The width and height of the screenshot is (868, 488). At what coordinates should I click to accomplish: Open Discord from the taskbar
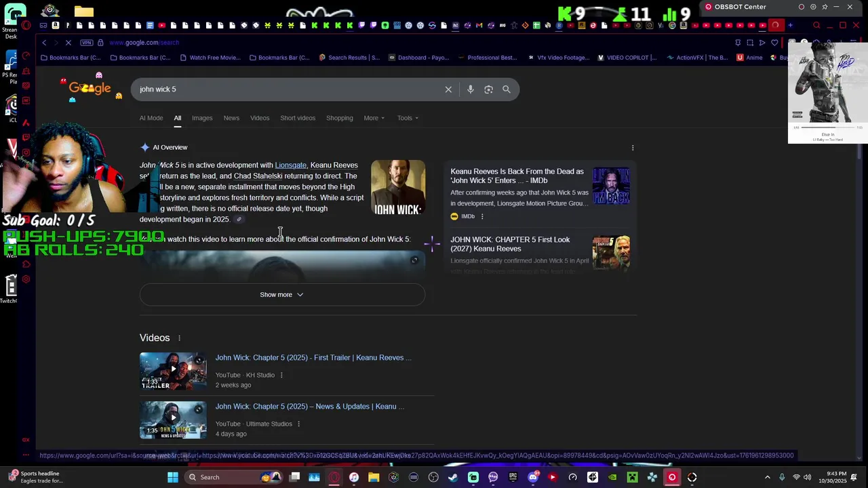click(x=533, y=477)
